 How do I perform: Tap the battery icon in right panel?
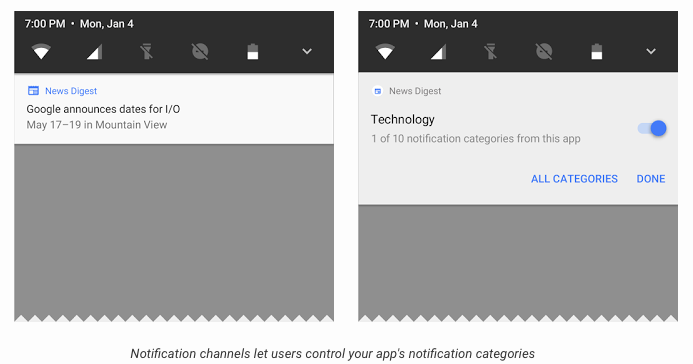pyautogui.click(x=597, y=52)
